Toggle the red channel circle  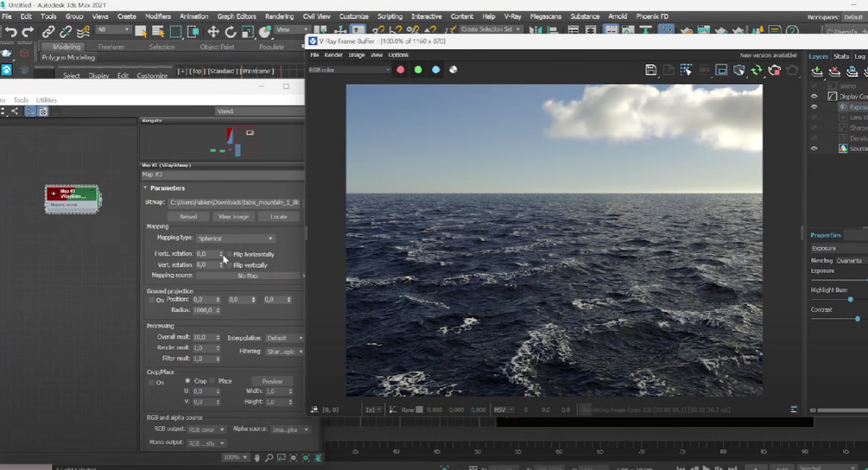tap(401, 70)
